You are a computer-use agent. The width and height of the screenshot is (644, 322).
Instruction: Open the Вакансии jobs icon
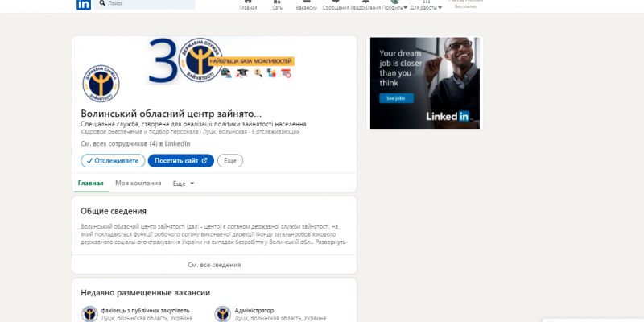(307, 6)
